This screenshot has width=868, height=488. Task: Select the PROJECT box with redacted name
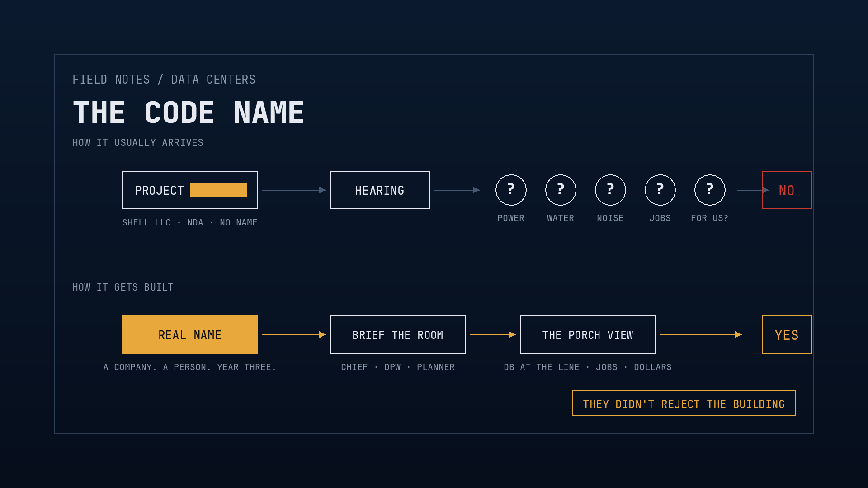(x=190, y=190)
